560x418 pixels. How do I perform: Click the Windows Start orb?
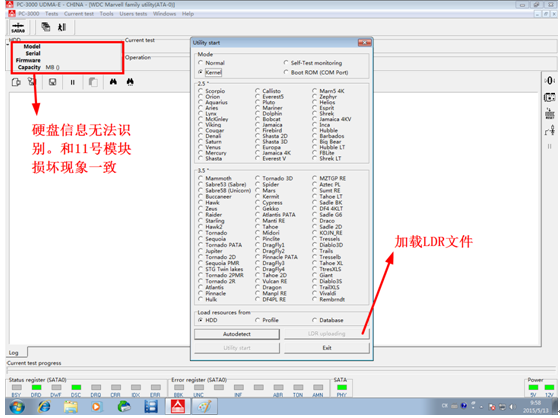[17, 407]
